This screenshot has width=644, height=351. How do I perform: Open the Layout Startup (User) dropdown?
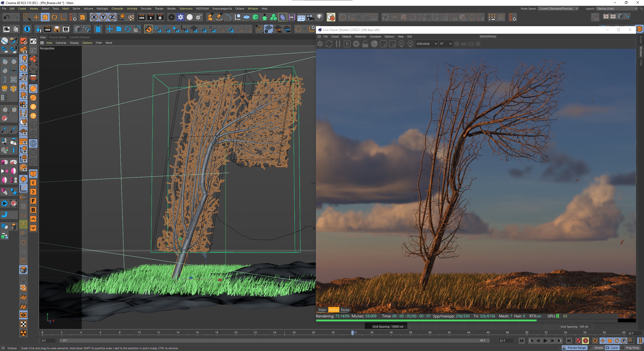pyautogui.click(x=617, y=9)
